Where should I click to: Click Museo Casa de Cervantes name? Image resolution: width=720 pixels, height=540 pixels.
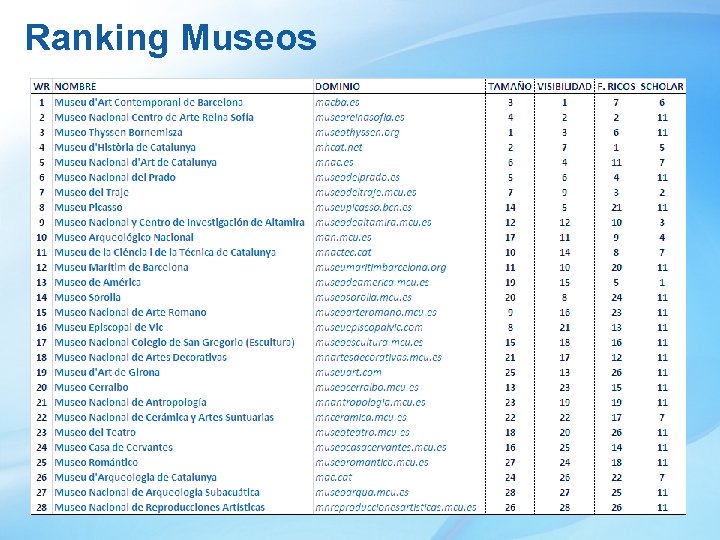click(x=113, y=448)
